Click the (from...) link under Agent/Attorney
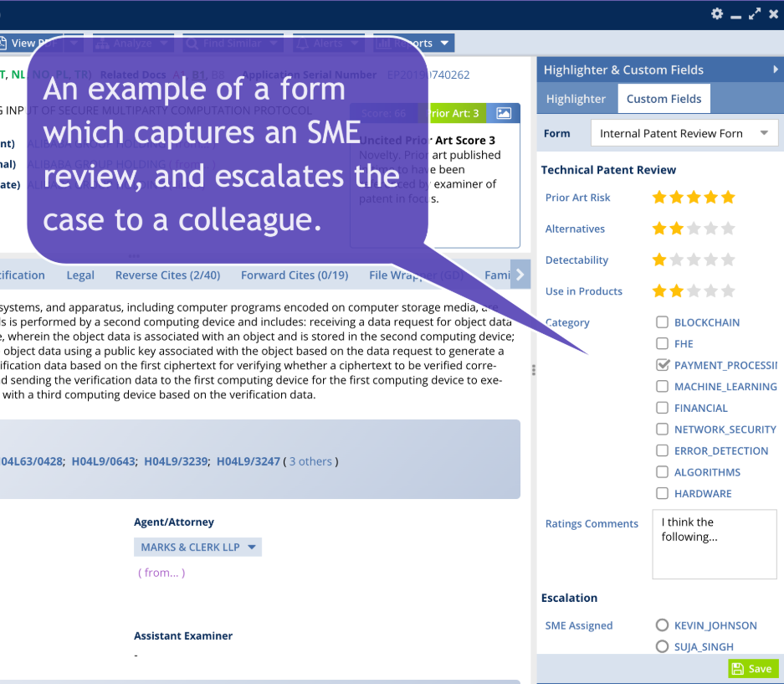Screen dimensions: 784x684 tap(161, 573)
